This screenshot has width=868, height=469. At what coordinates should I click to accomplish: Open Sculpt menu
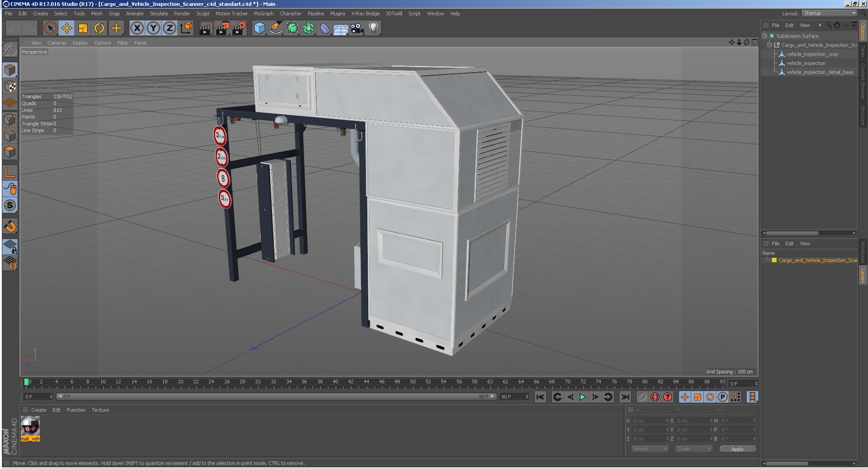coord(203,14)
